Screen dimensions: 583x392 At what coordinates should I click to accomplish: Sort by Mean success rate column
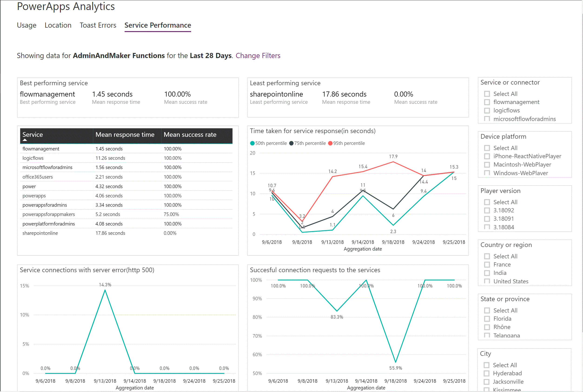(x=190, y=134)
